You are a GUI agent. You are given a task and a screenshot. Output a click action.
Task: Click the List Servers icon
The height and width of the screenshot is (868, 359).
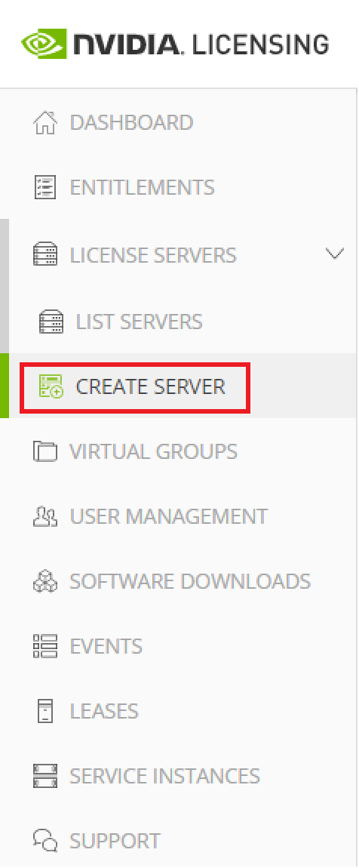tap(51, 322)
